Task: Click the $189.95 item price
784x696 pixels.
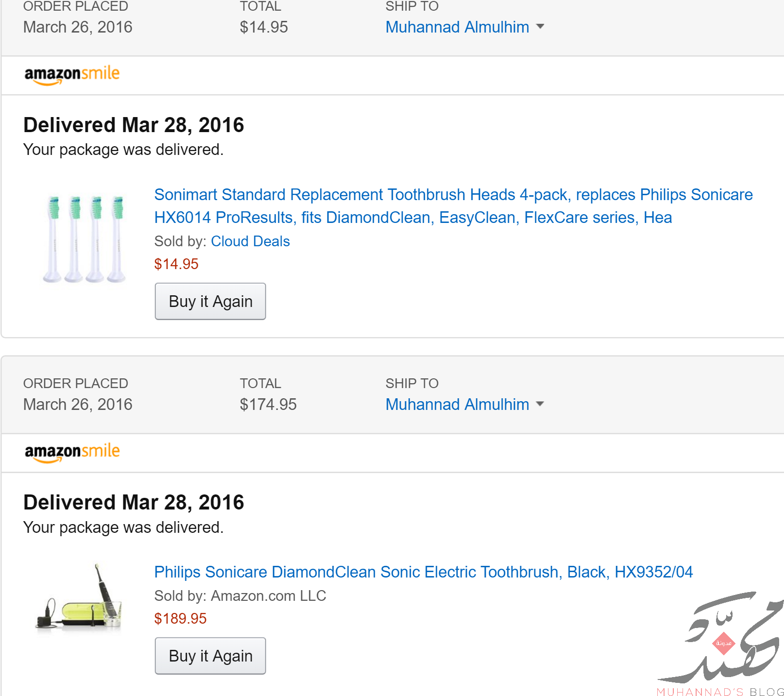Action: pos(181,619)
